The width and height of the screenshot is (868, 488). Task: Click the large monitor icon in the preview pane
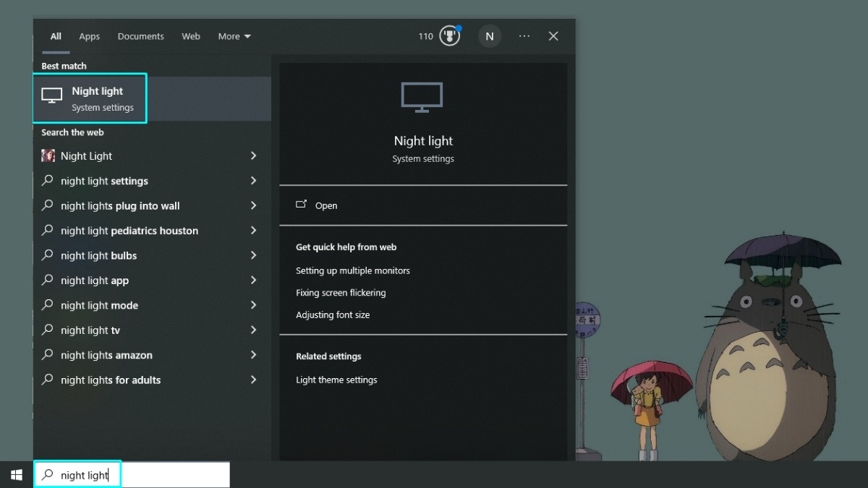pyautogui.click(x=422, y=98)
